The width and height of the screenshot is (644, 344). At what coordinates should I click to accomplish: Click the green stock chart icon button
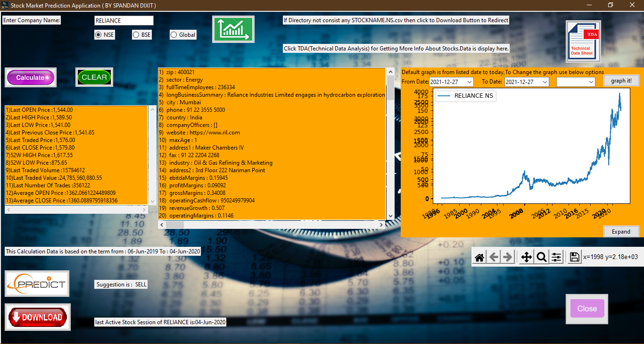(233, 29)
